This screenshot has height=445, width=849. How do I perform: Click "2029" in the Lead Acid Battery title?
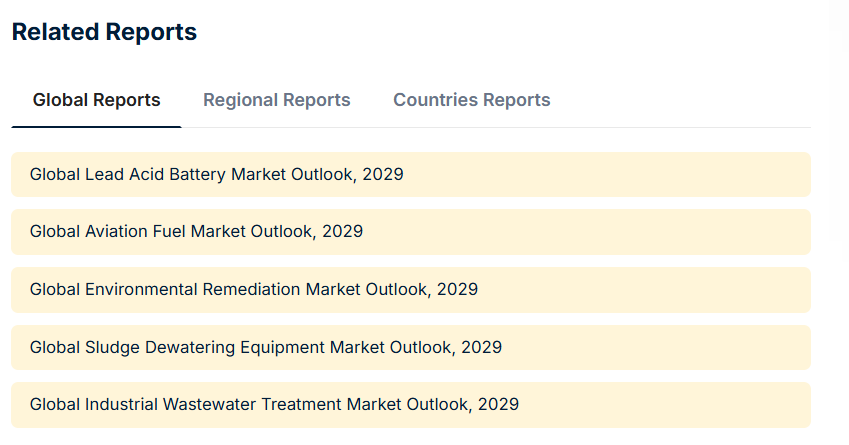pyautogui.click(x=383, y=174)
